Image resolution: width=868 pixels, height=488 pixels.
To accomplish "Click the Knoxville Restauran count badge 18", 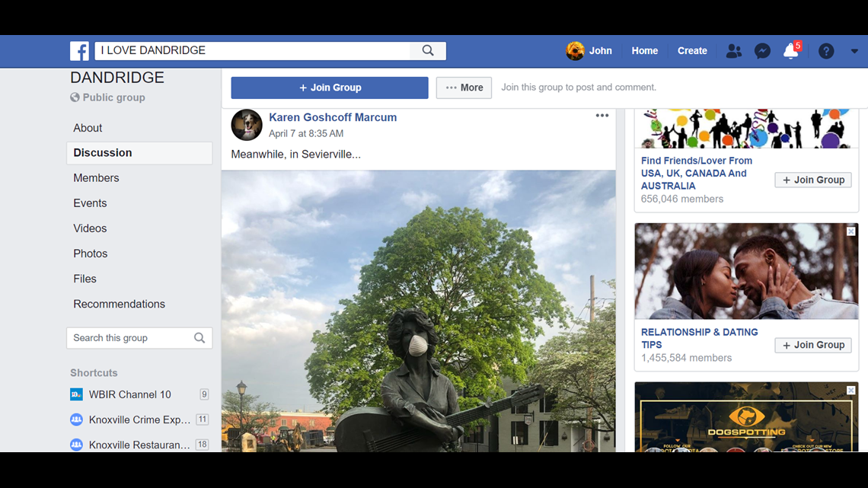I will pos(202,445).
